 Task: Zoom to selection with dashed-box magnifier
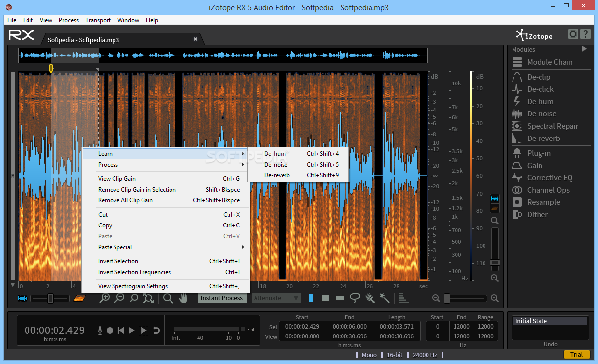point(134,298)
